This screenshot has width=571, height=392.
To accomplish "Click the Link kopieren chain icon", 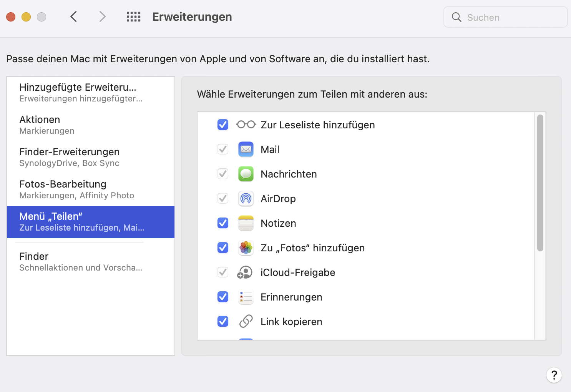I will pyautogui.click(x=246, y=322).
